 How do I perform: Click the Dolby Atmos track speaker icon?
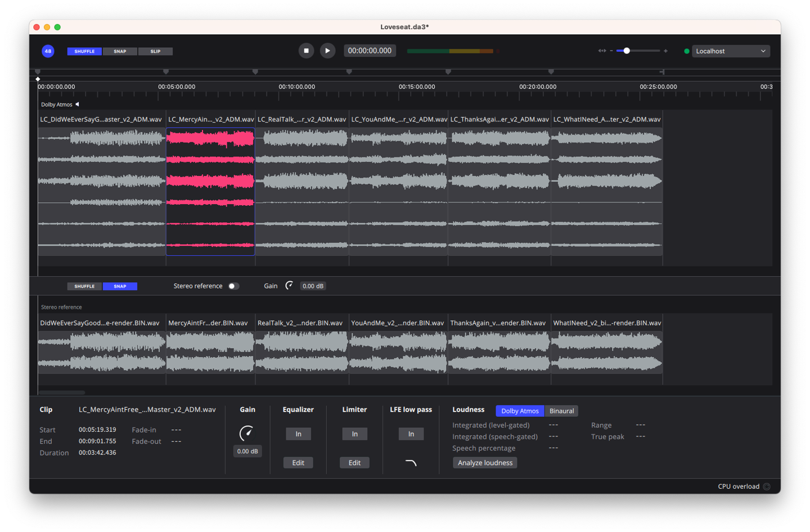pos(78,105)
